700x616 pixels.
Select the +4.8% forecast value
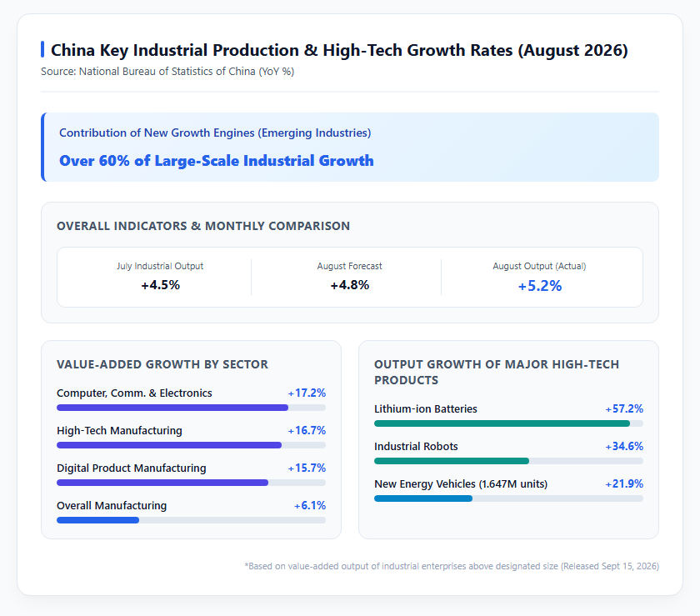(x=349, y=285)
